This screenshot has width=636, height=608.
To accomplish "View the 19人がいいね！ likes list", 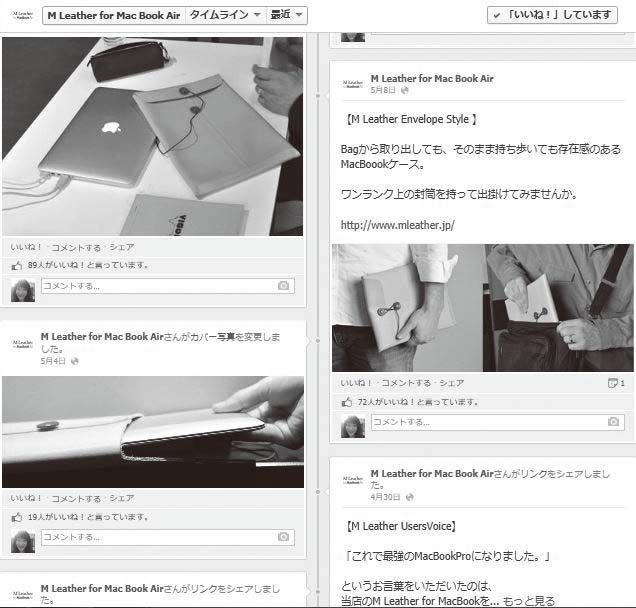I will pos(88,517).
